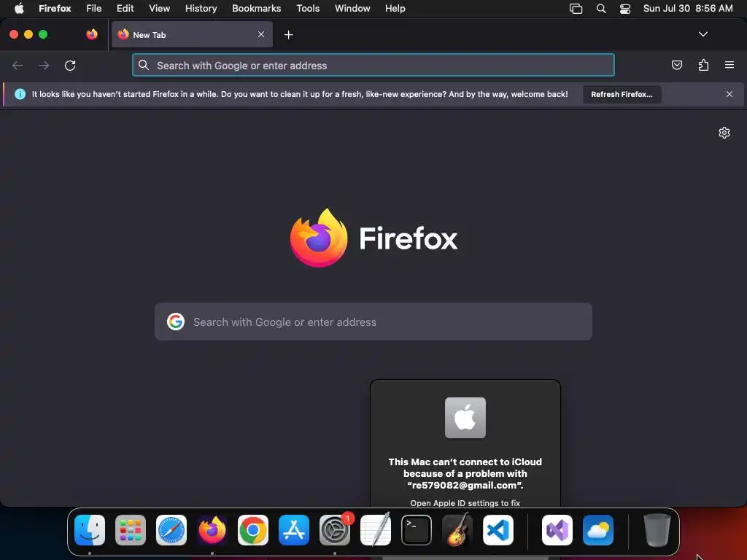Open the Window menu

tap(352, 9)
